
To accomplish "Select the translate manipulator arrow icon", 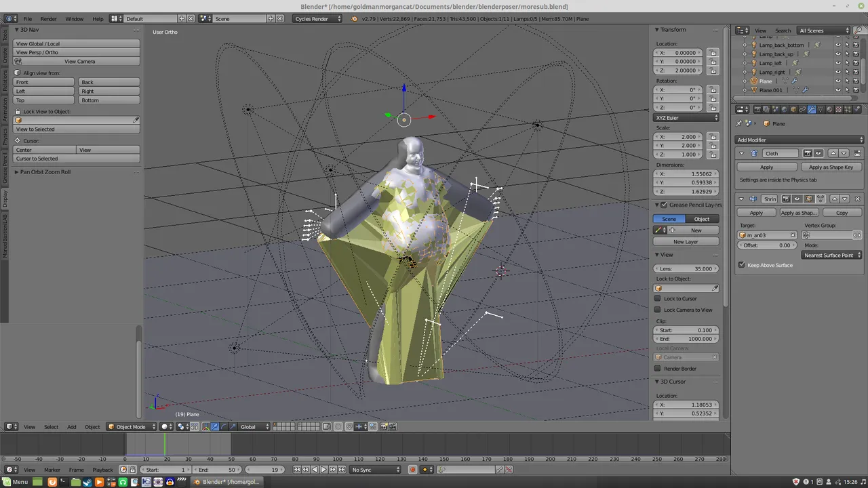I will click(x=215, y=426).
